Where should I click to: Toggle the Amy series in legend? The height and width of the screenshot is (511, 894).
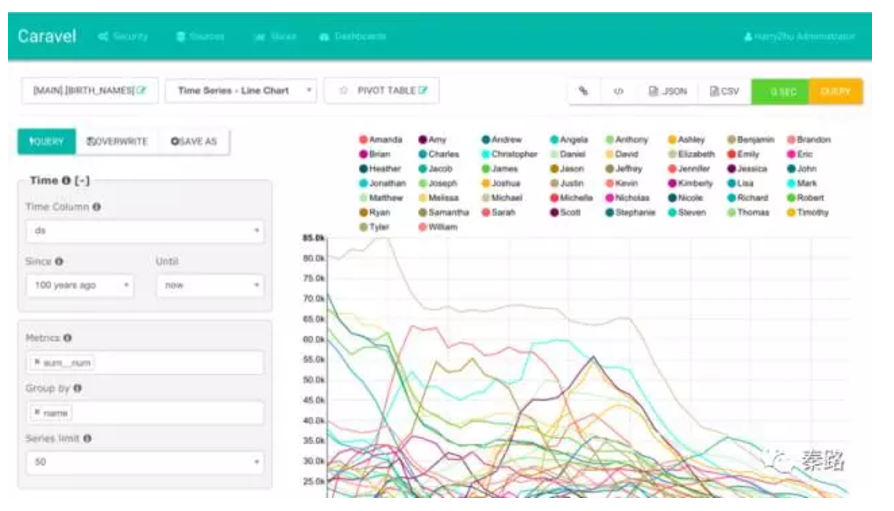433,140
